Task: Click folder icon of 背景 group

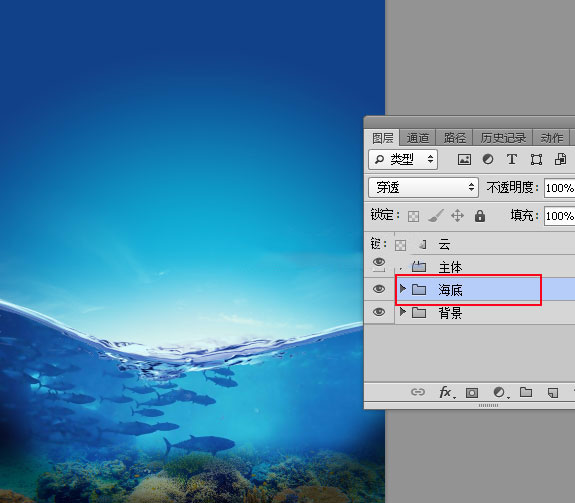Action: (x=419, y=312)
